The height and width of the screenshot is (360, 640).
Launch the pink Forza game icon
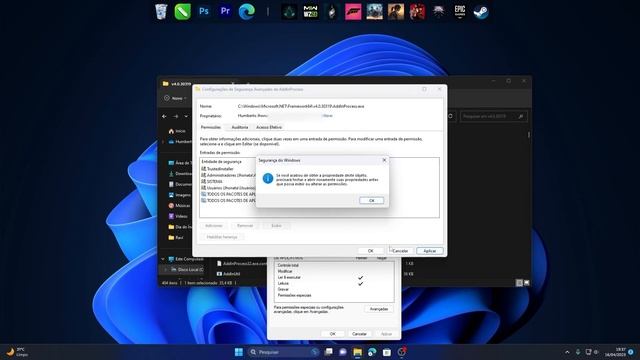point(353,12)
